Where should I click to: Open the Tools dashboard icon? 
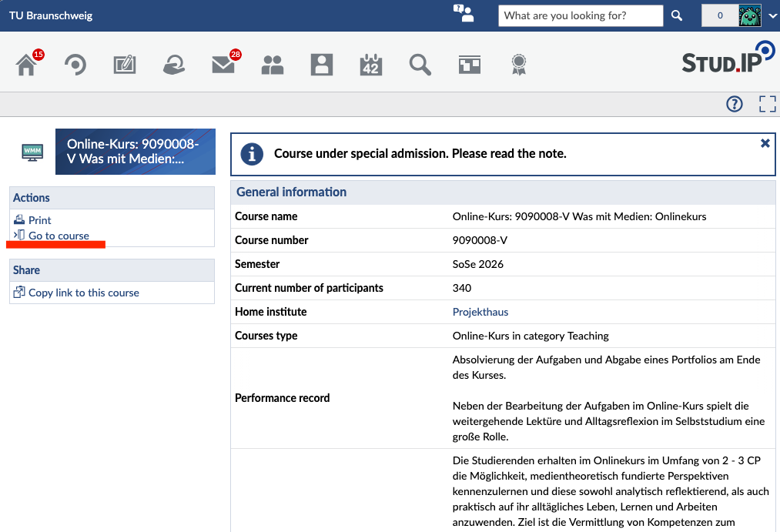point(470,65)
